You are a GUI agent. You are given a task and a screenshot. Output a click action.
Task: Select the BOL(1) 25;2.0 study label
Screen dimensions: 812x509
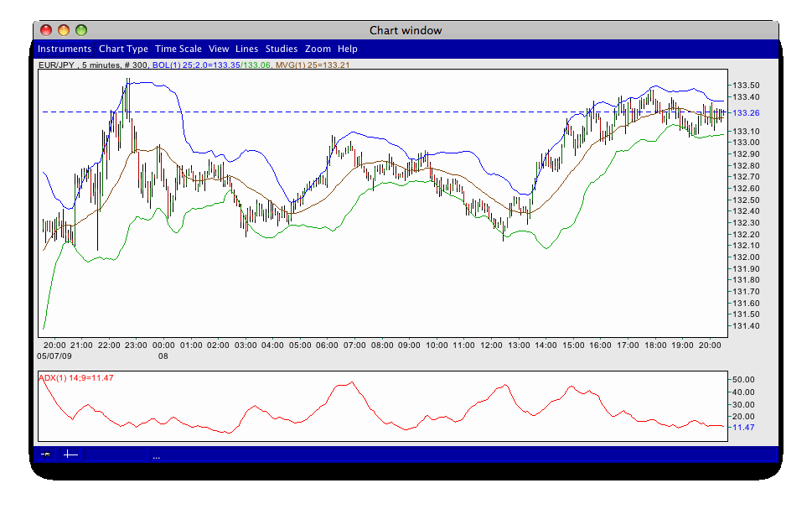pyautogui.click(x=196, y=65)
